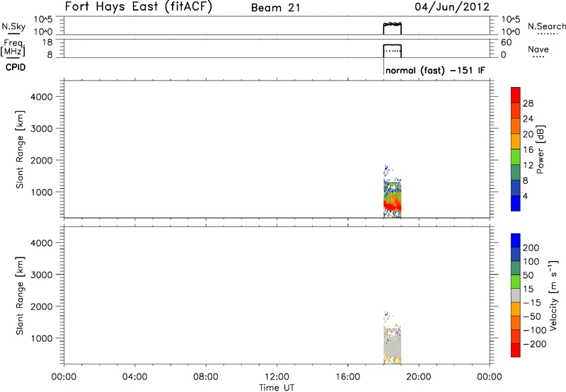Image resolution: width=566 pixels, height=392 pixels.
Task: Click the "28" label on Power colorbar
Action: (x=528, y=103)
